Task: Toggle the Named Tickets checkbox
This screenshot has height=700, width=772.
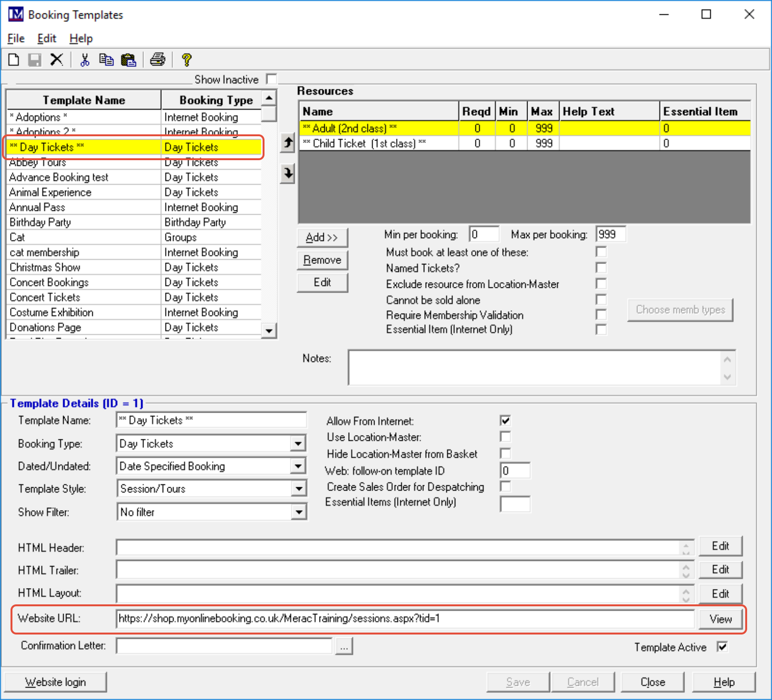Action: pos(601,268)
